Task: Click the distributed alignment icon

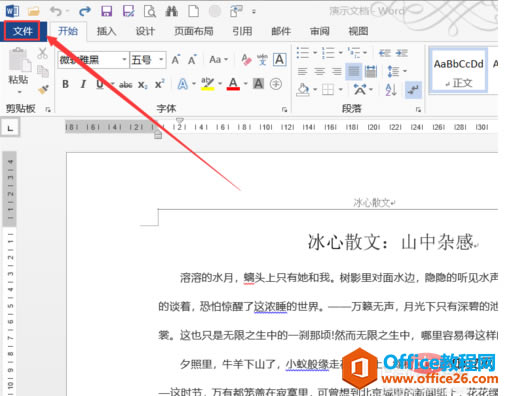Action: pyautogui.click(x=371, y=71)
